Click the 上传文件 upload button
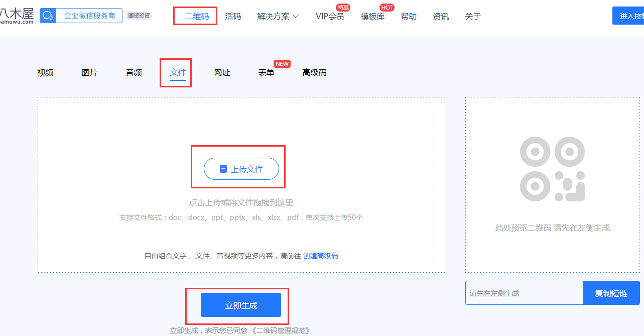Viewport: 644px width, 336px height. pyautogui.click(x=241, y=169)
